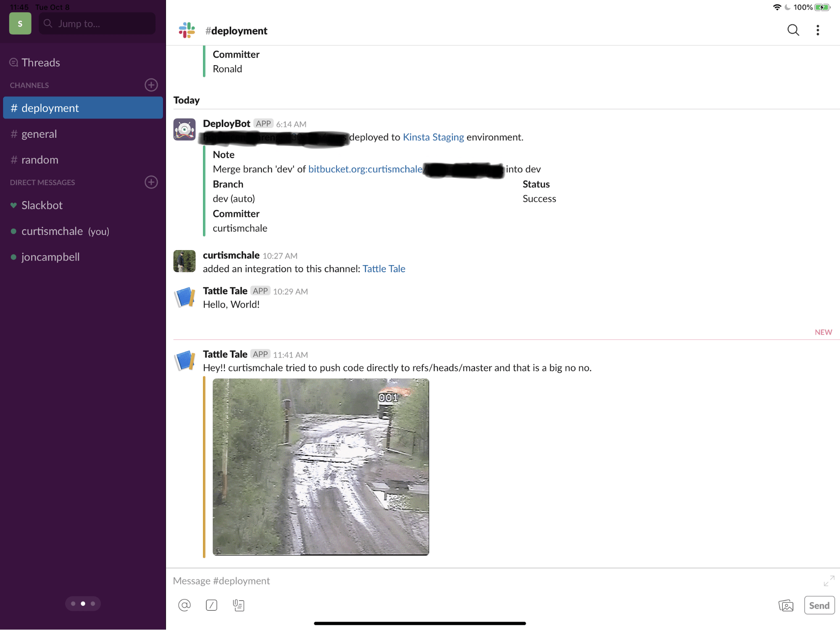The width and height of the screenshot is (840, 630).
Task: Click the mention @ icon in composer
Action: pos(184,605)
